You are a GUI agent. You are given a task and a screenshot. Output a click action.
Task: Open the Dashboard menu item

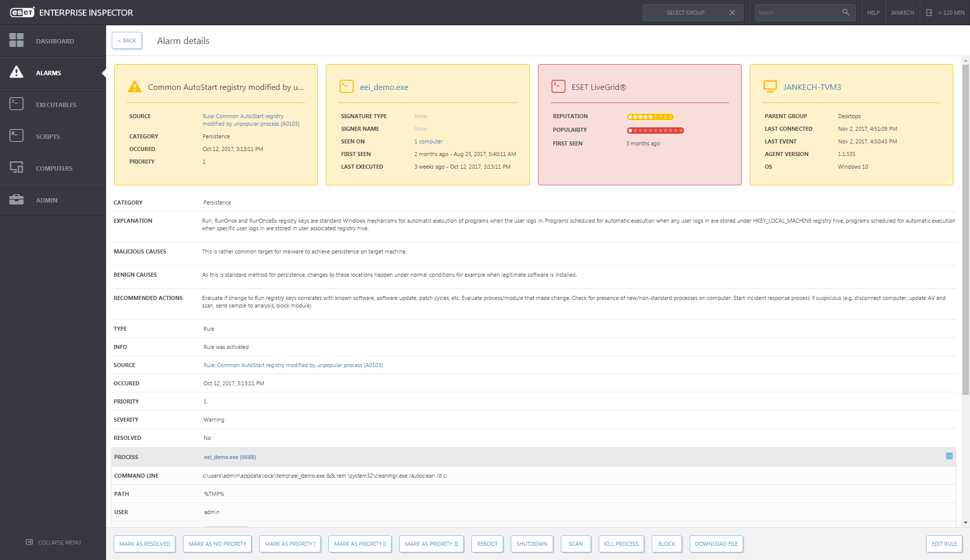53,41
